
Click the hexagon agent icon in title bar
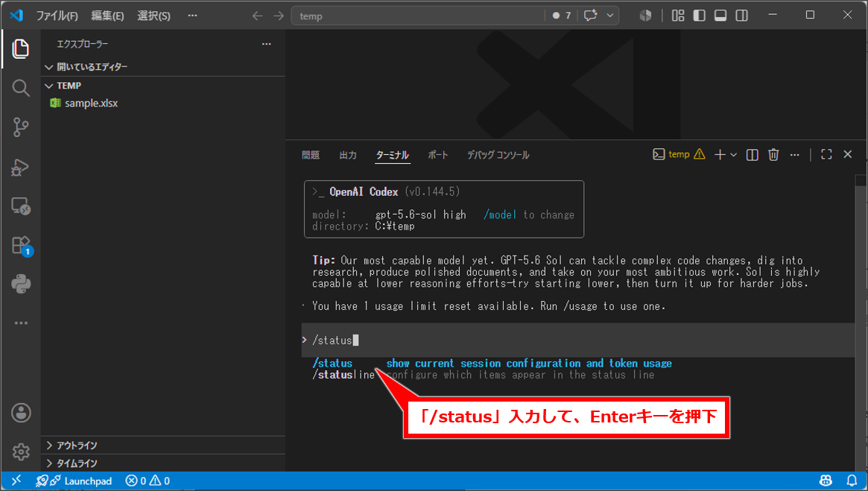[645, 16]
